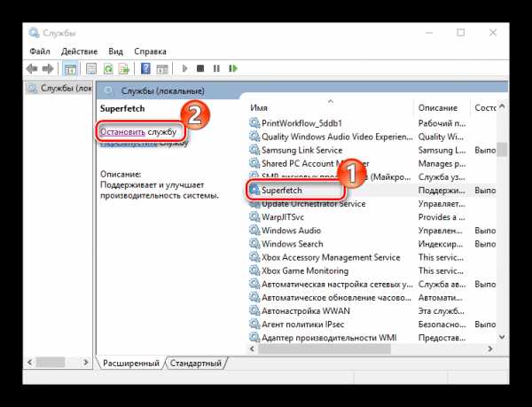Switch to the Расширенный tab

click(131, 364)
